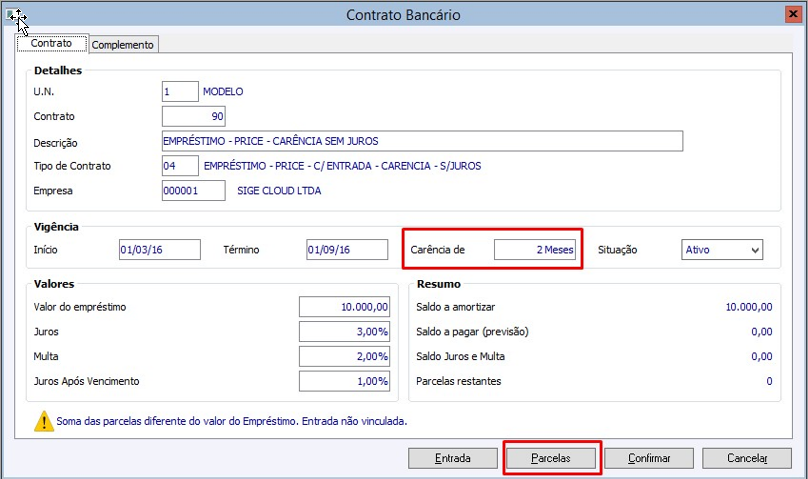Open the Parcelas button

tap(551, 458)
